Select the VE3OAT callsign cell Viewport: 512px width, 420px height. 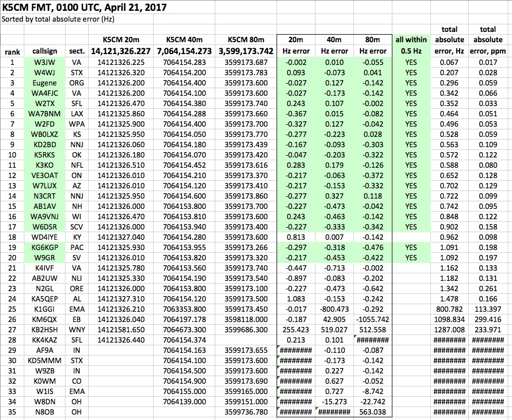click(45, 175)
